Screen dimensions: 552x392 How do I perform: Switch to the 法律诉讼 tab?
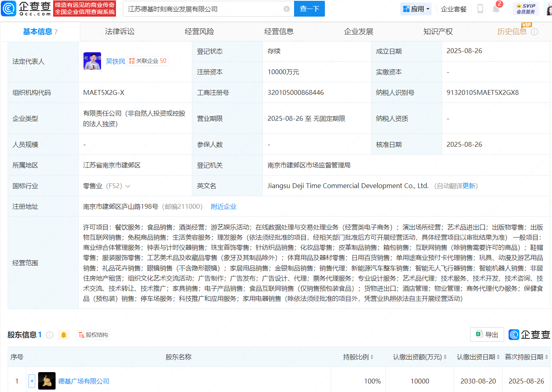(120, 32)
